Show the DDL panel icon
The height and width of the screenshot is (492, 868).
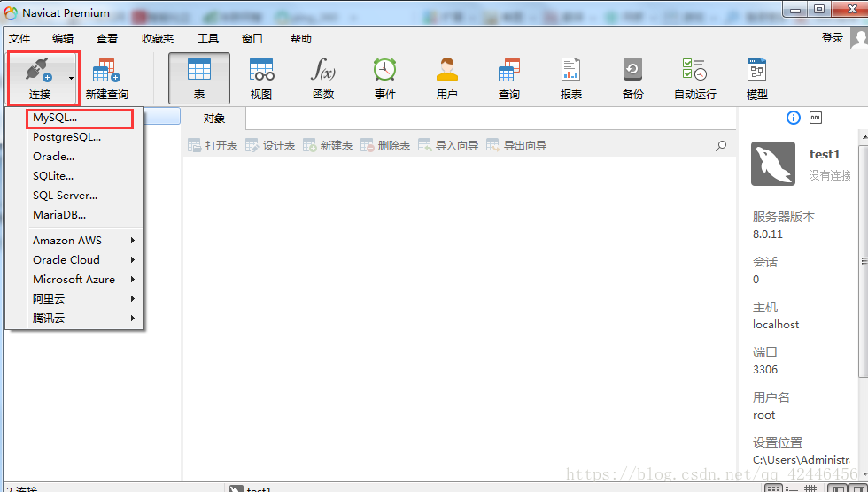point(816,118)
